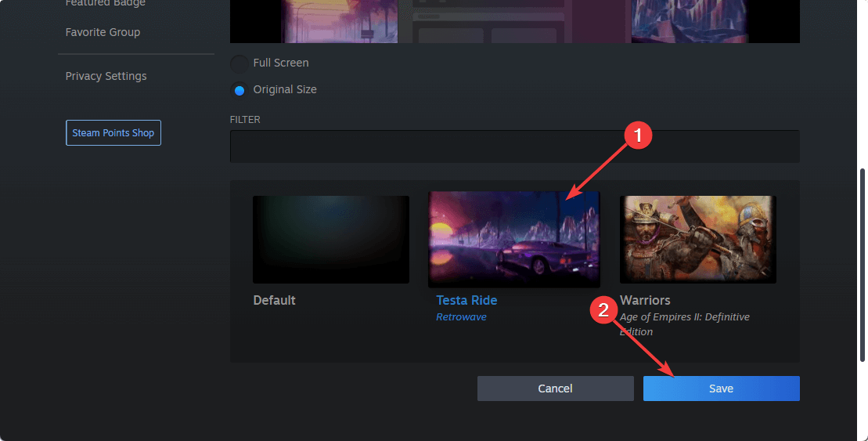868x441 pixels.
Task: Click the Cancel button
Action: tap(555, 389)
